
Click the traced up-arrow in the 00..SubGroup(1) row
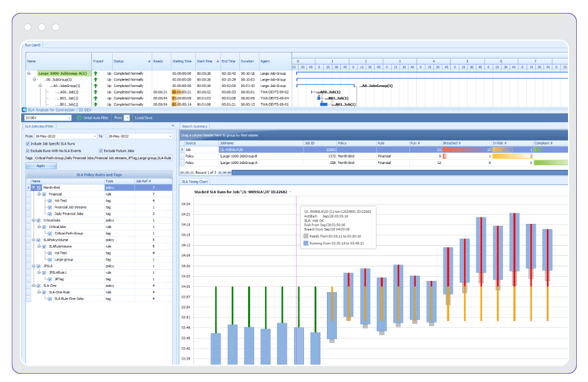96,79
